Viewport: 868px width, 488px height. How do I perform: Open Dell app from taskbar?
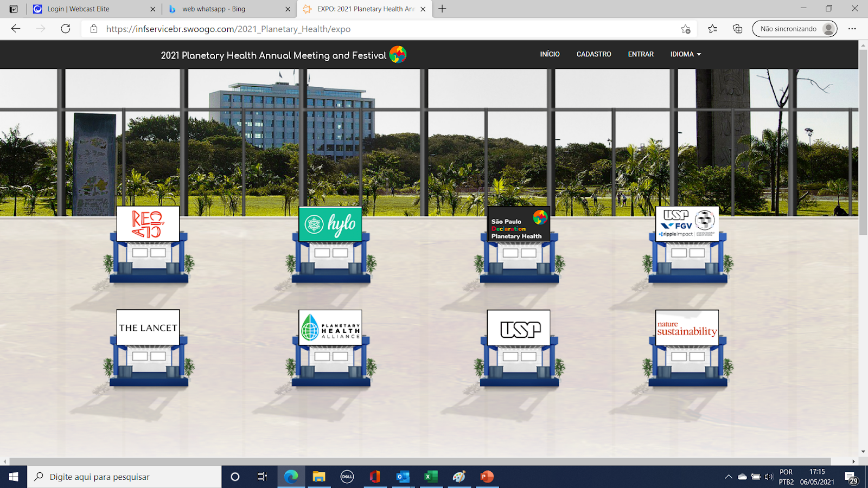(x=347, y=477)
